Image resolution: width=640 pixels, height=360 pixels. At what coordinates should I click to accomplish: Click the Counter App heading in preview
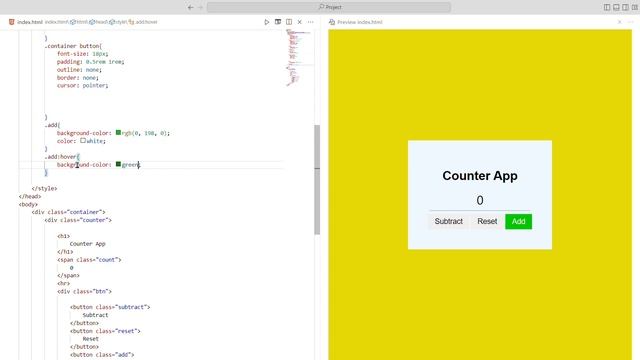coord(480,176)
